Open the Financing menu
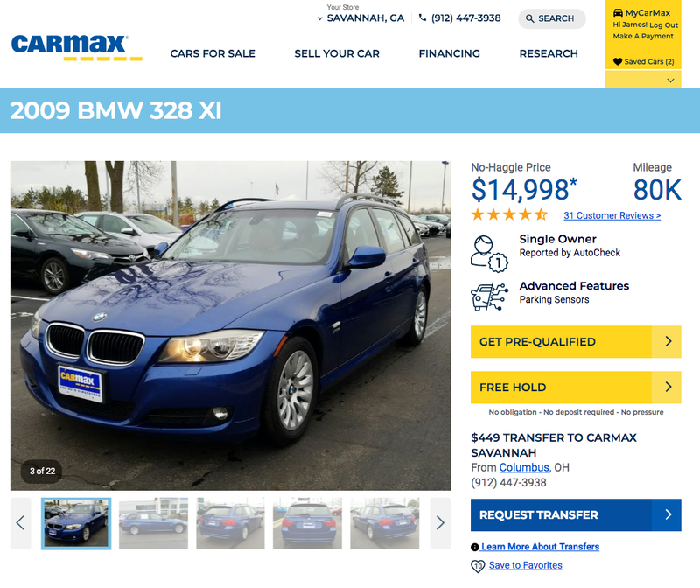This screenshot has height=588, width=700. (449, 53)
